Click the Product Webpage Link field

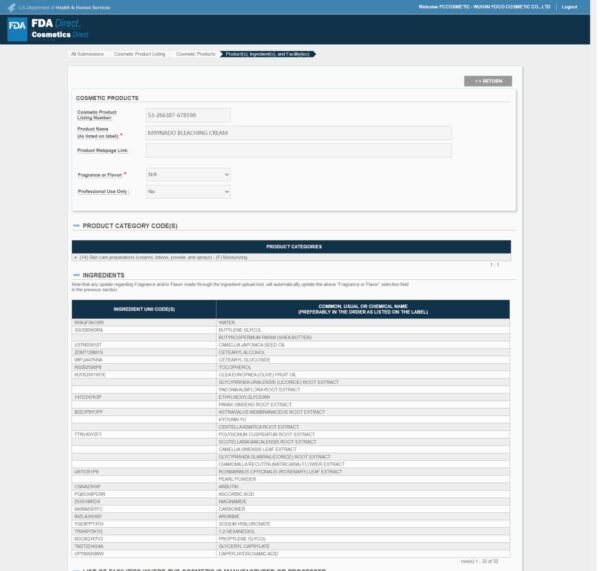click(298, 150)
